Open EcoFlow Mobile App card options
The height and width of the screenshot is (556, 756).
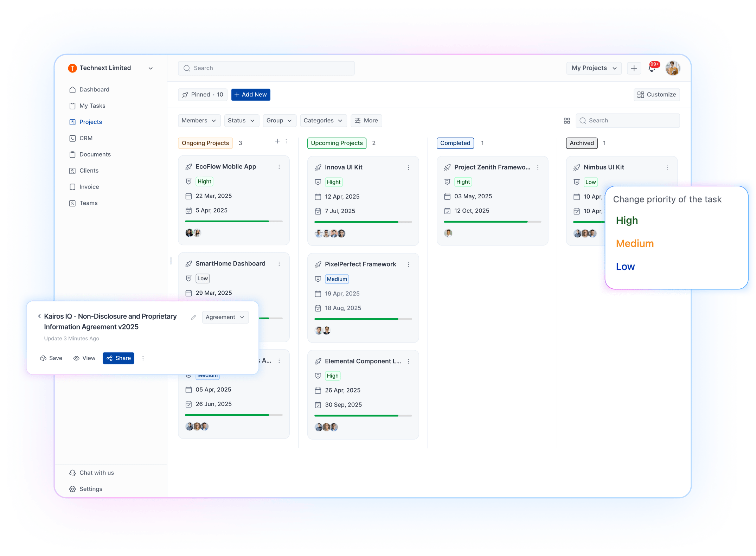[279, 167]
